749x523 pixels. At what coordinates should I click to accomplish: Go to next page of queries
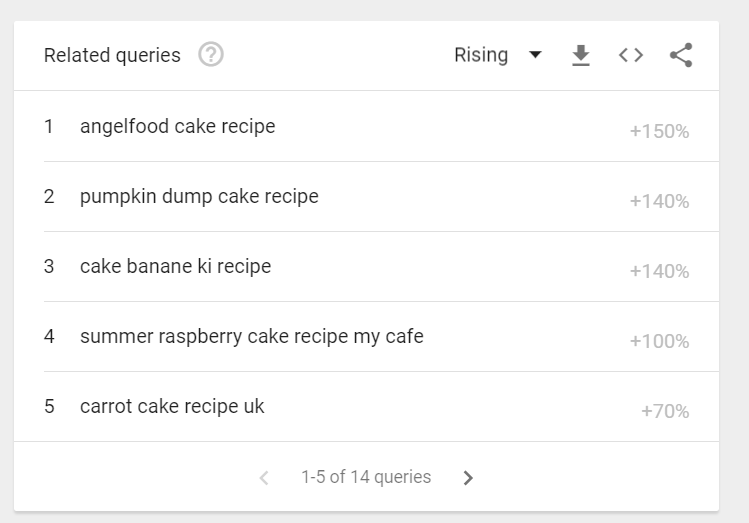468,478
